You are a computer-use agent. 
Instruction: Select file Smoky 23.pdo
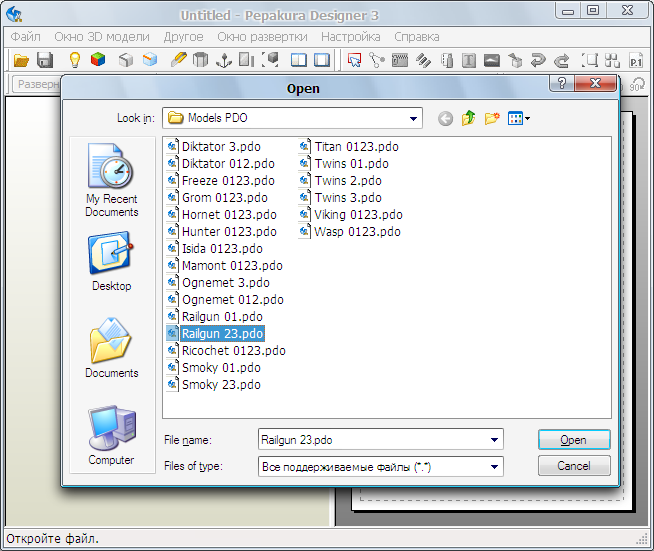tap(214, 385)
